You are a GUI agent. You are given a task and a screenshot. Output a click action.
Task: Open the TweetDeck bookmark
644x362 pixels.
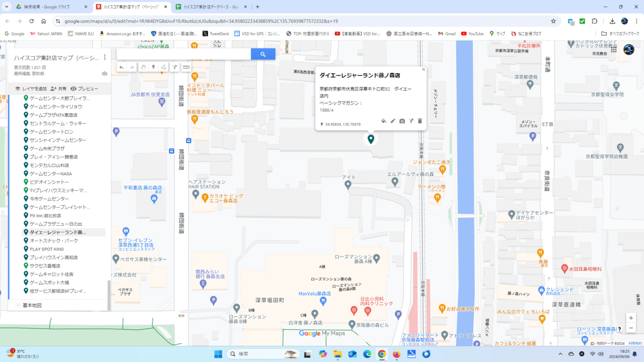click(215, 33)
